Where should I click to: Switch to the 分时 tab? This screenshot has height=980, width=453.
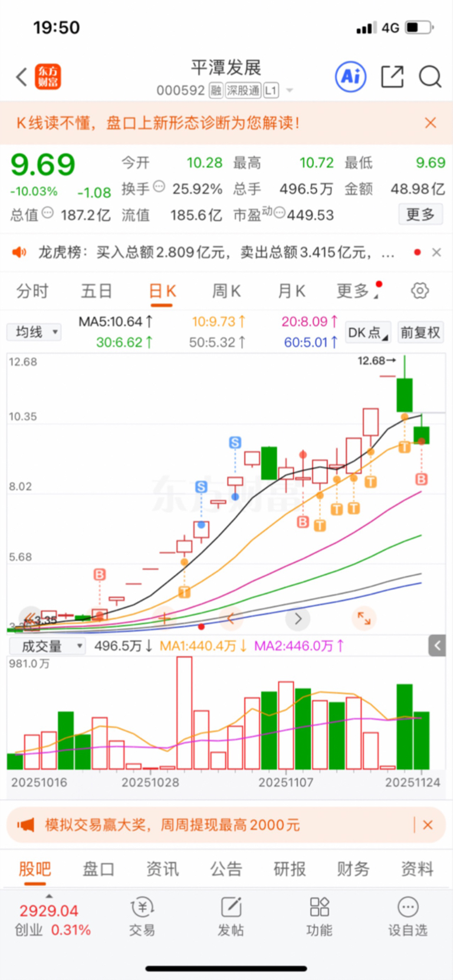click(x=32, y=291)
